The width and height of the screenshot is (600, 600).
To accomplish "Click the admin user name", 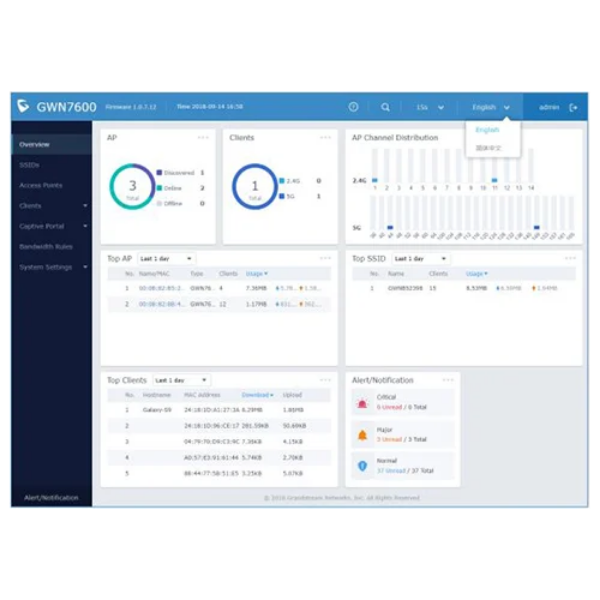I will (x=549, y=108).
